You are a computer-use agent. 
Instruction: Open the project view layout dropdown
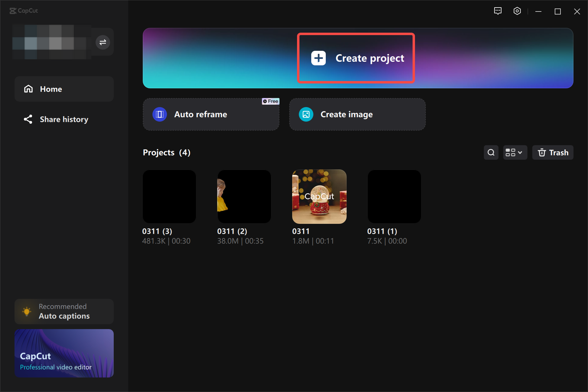515,152
